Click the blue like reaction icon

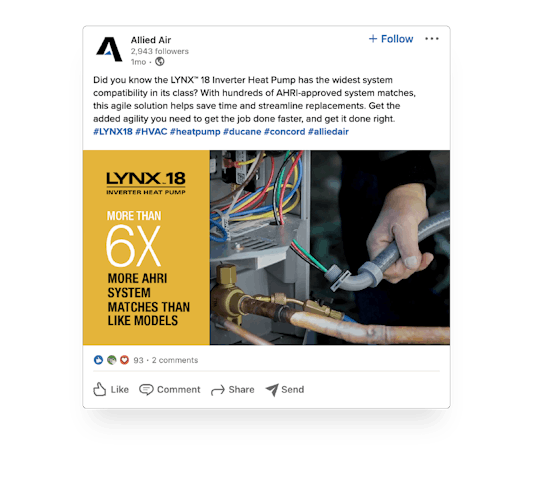pos(98,360)
